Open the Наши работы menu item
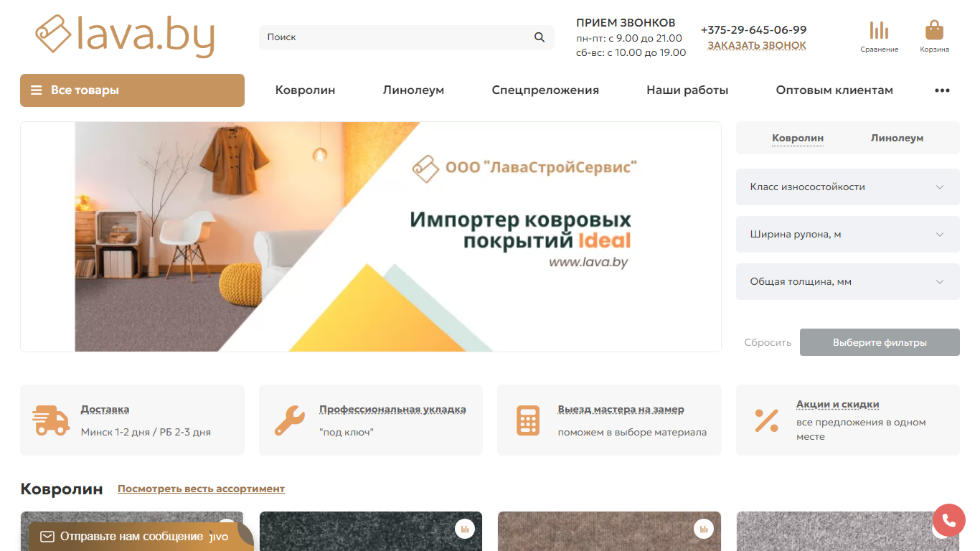The width and height of the screenshot is (980, 551). 687,90
